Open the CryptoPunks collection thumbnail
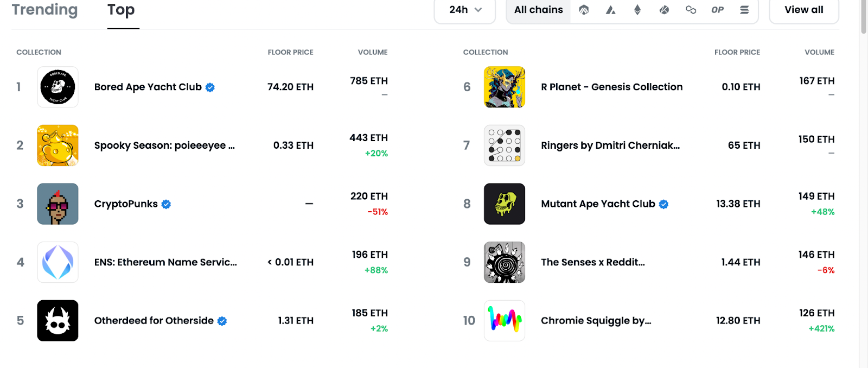 tap(58, 204)
